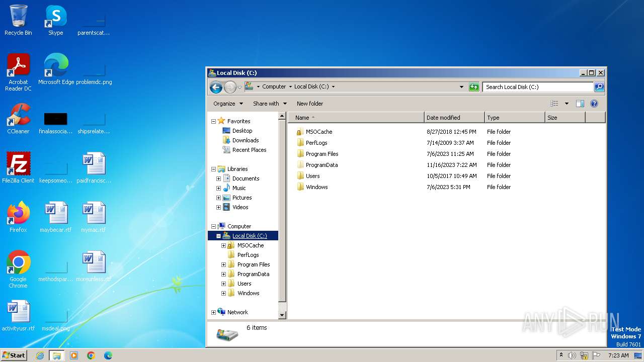Click the File Explorer taskbar button
The image size is (644, 362).
click(x=56, y=355)
